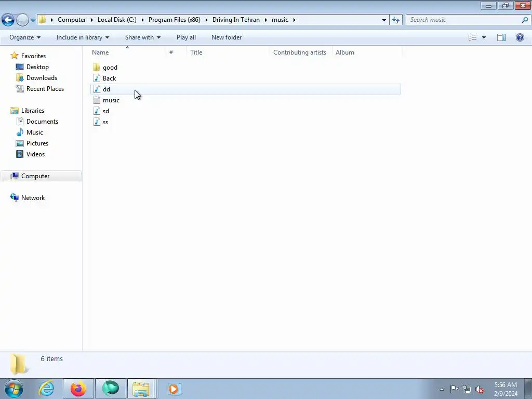This screenshot has width=532, height=399.
Task: Open the Organize menu
Action: [25, 37]
